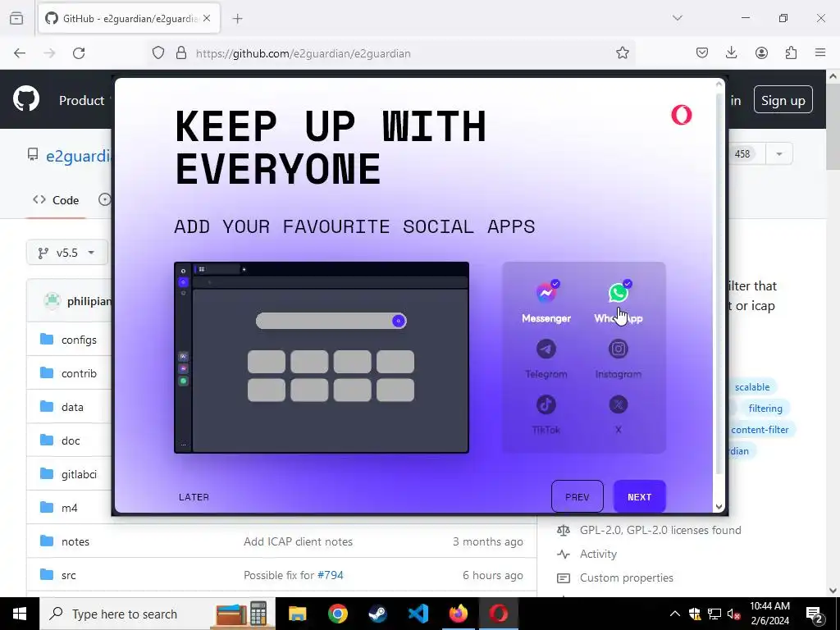The height and width of the screenshot is (630, 840).
Task: Open the v5.5 branch dropdown
Action: 67,253
